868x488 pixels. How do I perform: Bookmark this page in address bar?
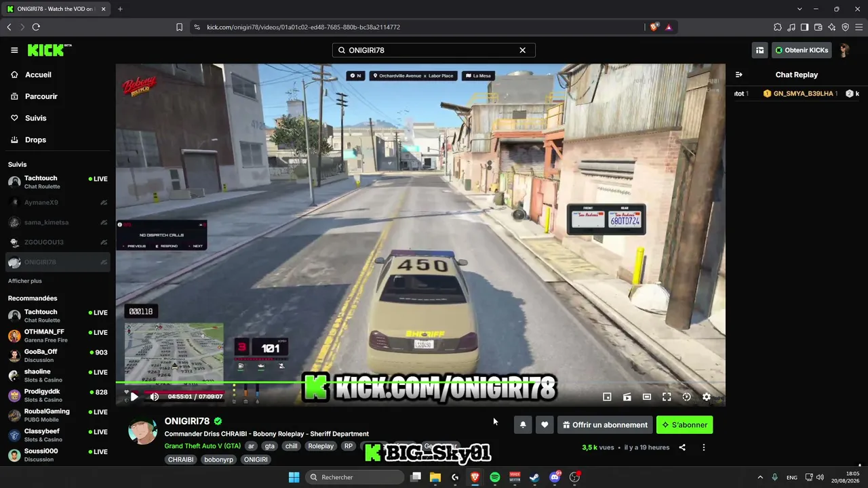point(179,27)
